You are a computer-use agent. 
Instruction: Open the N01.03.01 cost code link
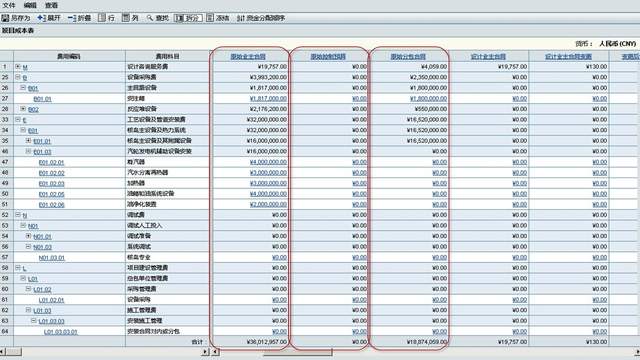pos(51,258)
